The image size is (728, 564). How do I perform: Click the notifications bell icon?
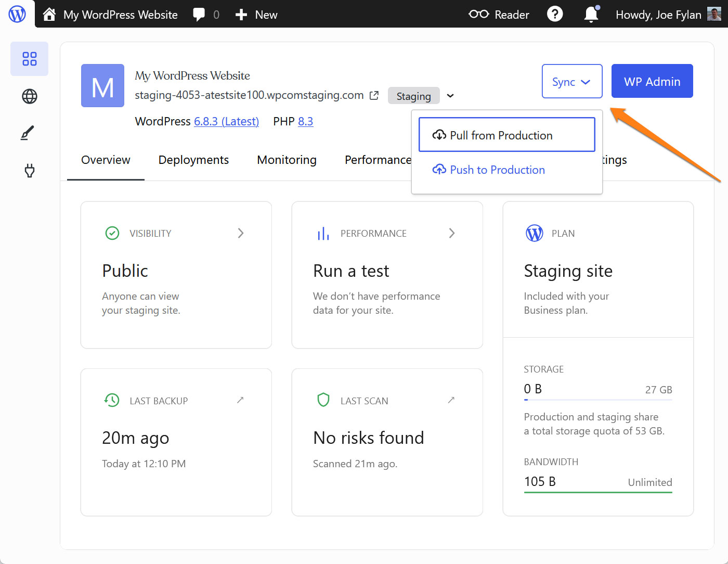tap(591, 14)
